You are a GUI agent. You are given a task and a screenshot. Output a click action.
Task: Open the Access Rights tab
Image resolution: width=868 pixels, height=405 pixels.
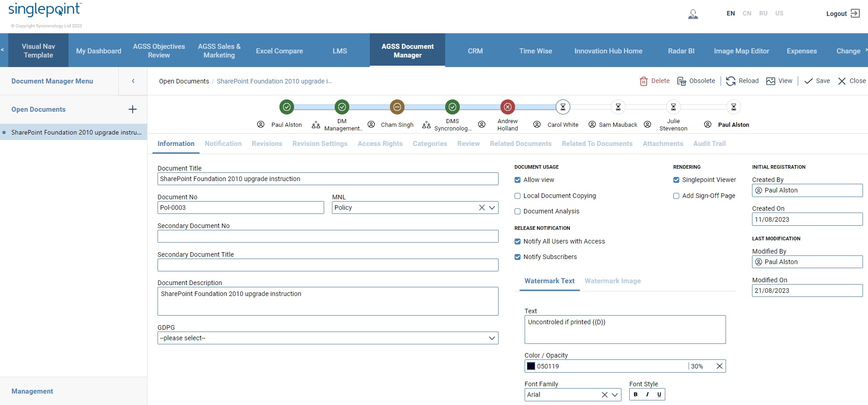point(380,144)
